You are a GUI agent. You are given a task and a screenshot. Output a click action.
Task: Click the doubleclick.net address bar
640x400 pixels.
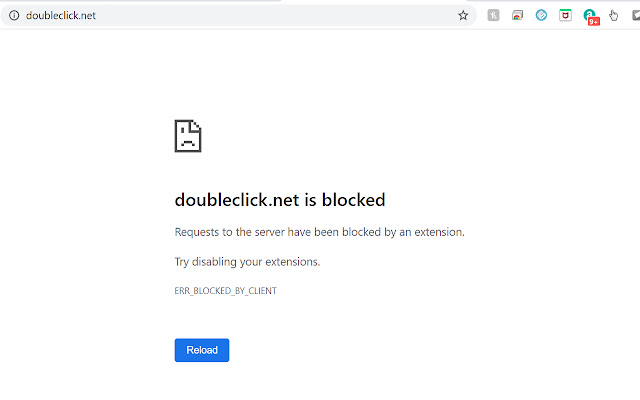61,15
